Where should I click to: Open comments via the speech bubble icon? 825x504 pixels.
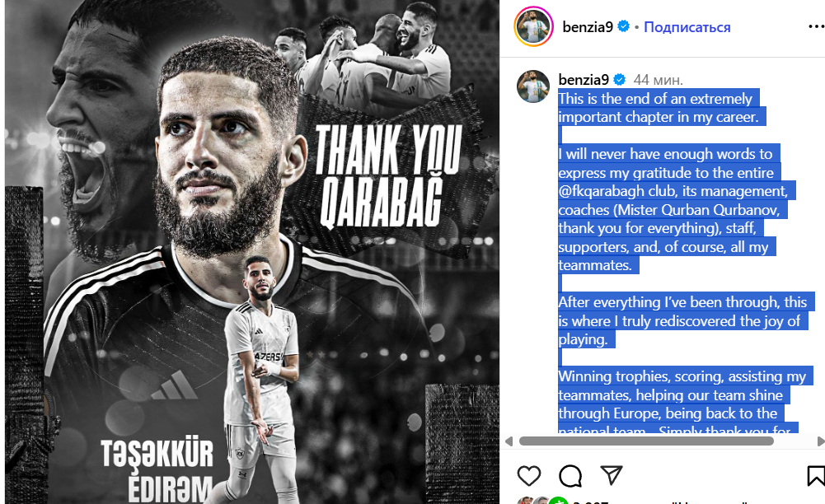click(x=570, y=476)
